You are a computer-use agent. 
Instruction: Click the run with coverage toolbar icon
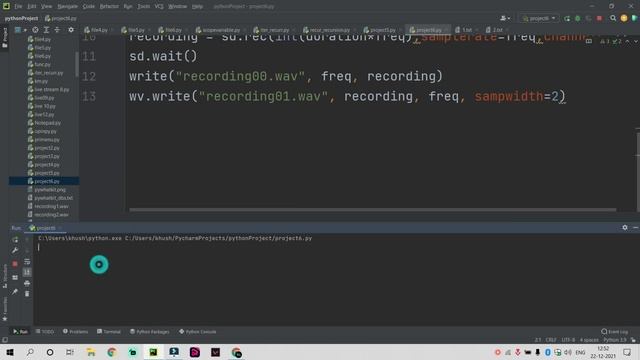click(588, 18)
